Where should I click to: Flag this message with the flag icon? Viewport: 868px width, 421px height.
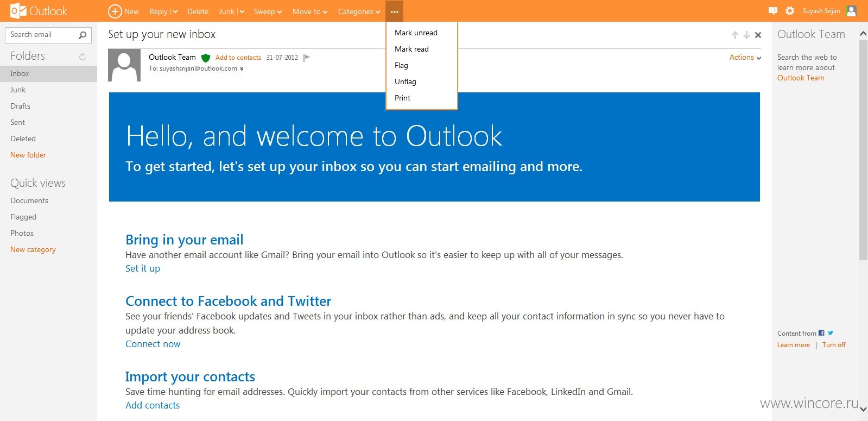[307, 58]
